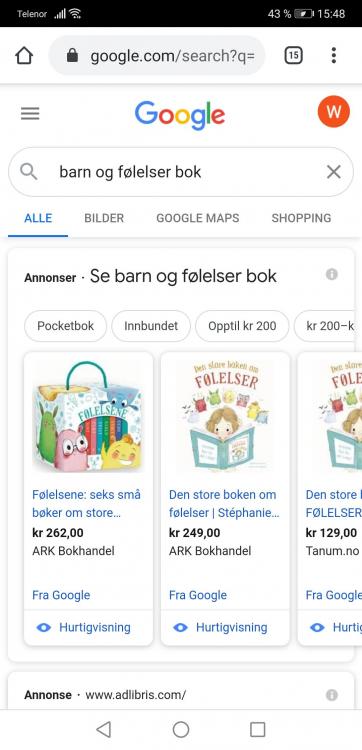The height and width of the screenshot is (750, 362).
Task: Open info icon for the adlibris.com ad
Action: [331, 695]
